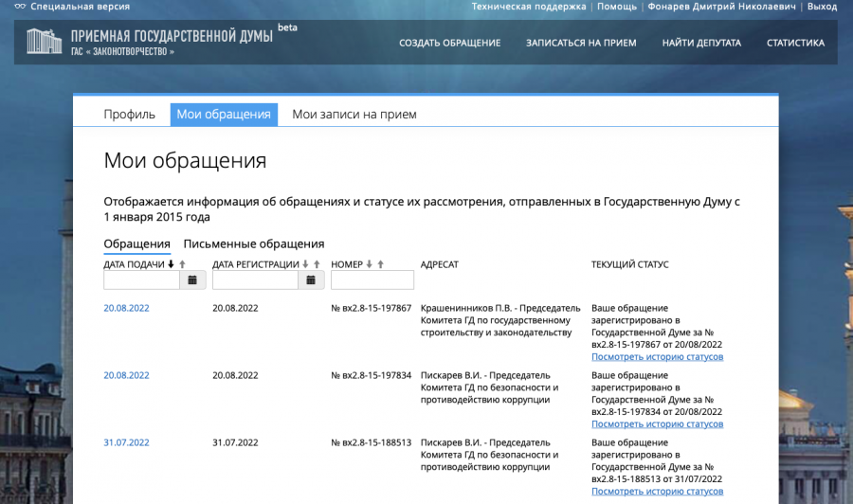Click Приемная Государственной Думы title
The width and height of the screenshot is (853, 504).
click(x=172, y=36)
